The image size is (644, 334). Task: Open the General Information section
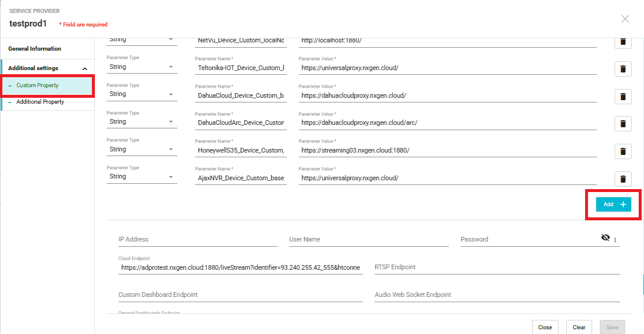pyautogui.click(x=35, y=49)
